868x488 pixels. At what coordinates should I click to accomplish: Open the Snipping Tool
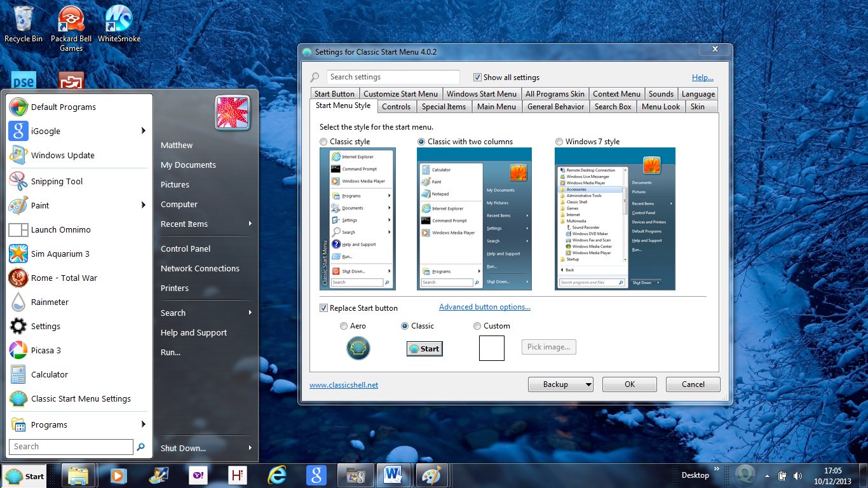pyautogui.click(x=55, y=181)
